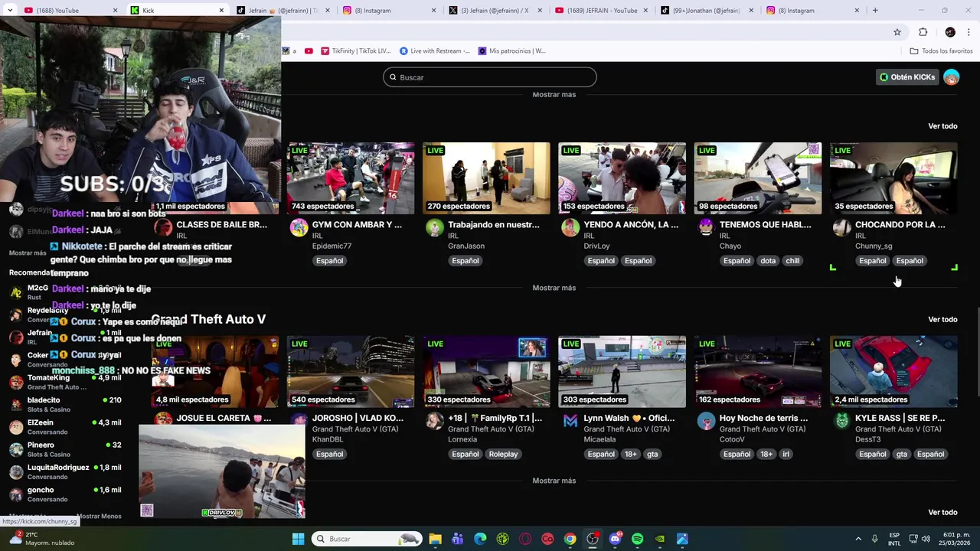This screenshot has height=551, width=980.
Task: Launch Spotify from taskbar
Action: [x=637, y=539]
